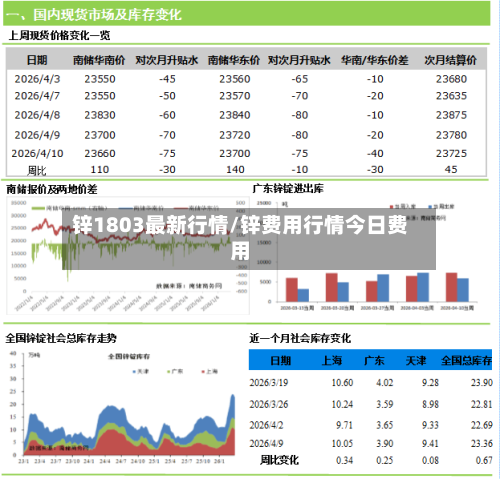Click Tianjin inventory value 9.28
This screenshot has width=500, height=479.
[x=430, y=383]
